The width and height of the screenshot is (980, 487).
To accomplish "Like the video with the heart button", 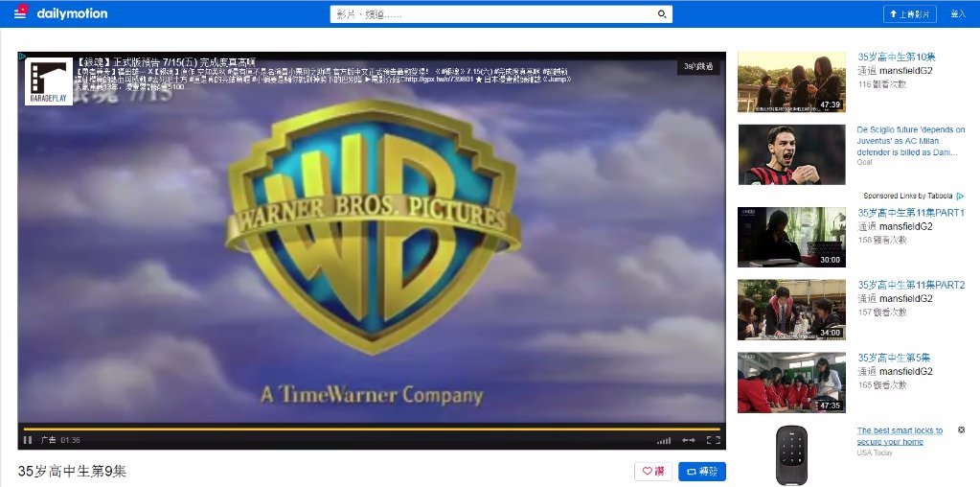I will pyautogui.click(x=653, y=472).
